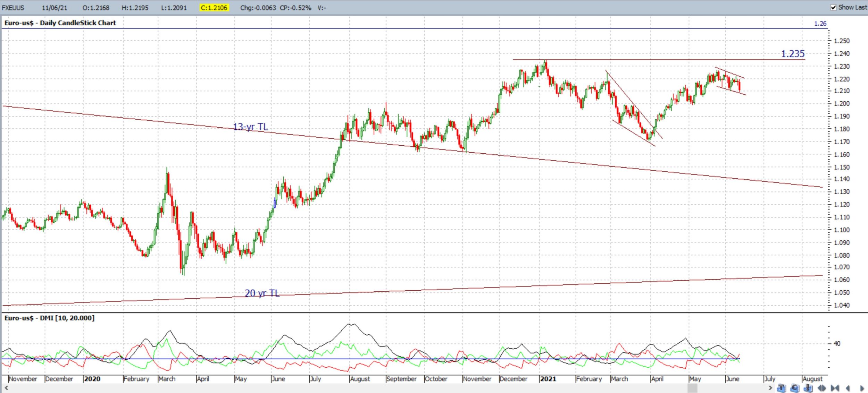Click the V:- volume field

tap(322, 8)
